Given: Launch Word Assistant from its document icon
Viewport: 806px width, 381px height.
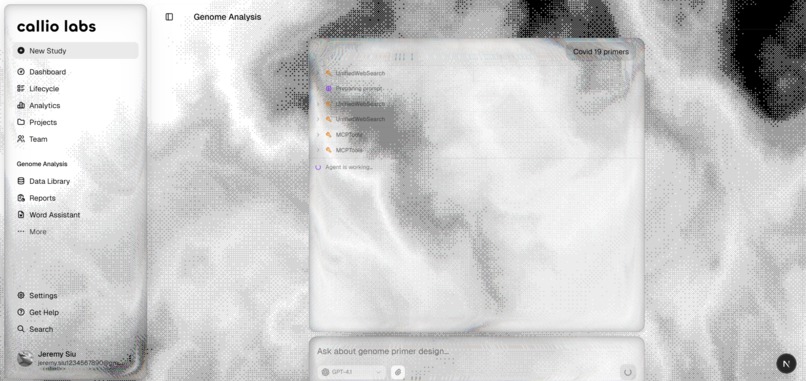Looking at the screenshot, I should pos(21,215).
